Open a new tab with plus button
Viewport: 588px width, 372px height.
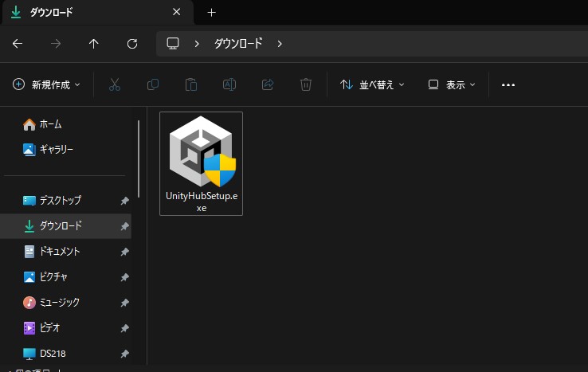pos(211,13)
